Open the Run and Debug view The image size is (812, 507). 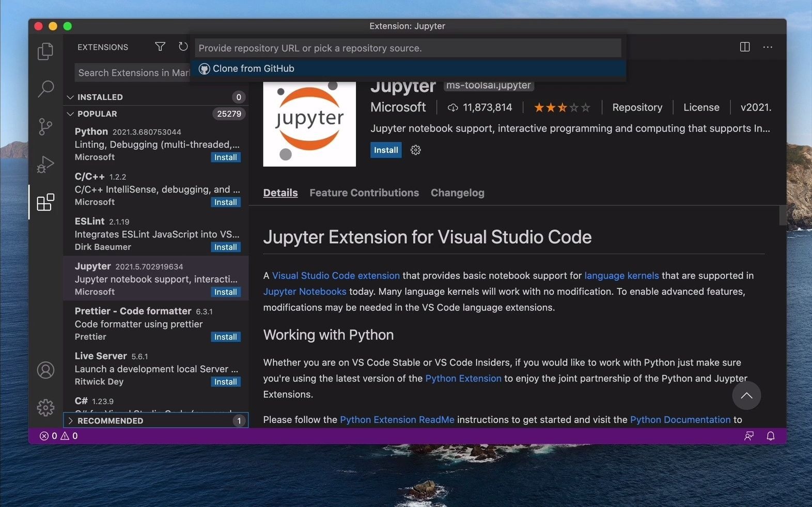(45, 164)
